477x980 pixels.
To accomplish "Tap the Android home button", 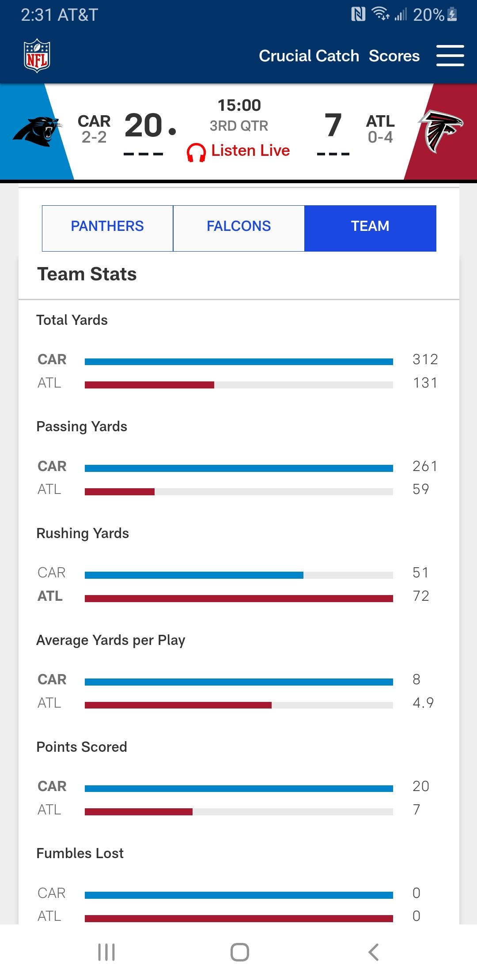I will pos(239,952).
